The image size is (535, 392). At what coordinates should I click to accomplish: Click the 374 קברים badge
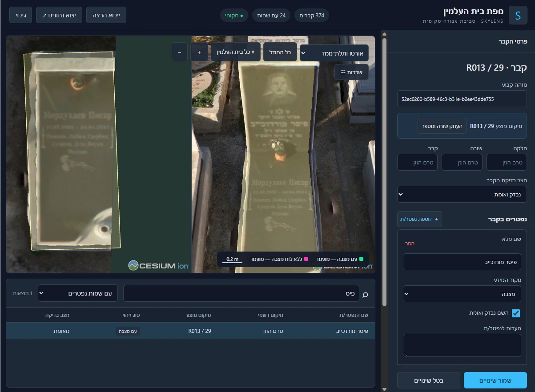312,16
